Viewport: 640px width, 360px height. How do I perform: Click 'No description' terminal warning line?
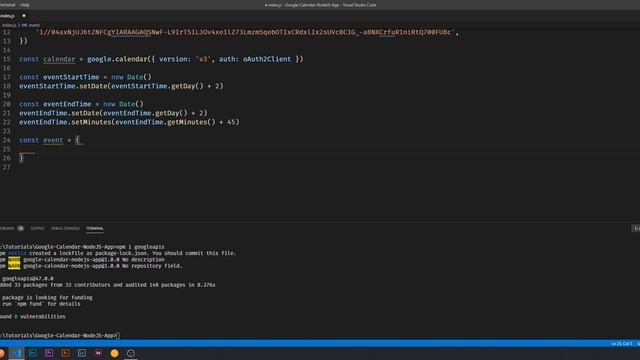click(143, 260)
